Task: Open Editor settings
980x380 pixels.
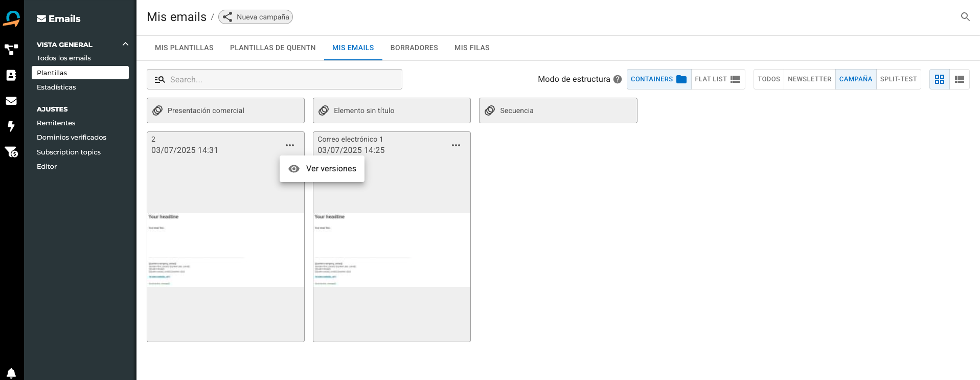Action: click(47, 167)
